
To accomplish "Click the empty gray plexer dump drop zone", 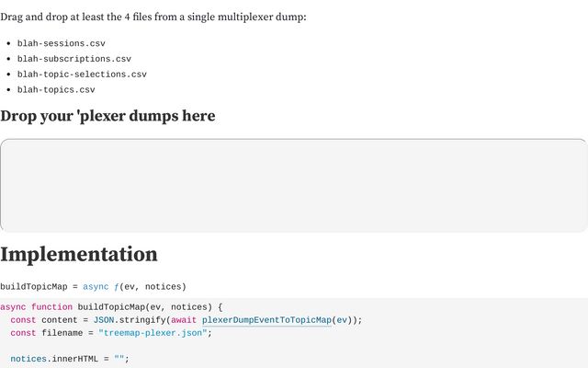I will [x=294, y=186].
